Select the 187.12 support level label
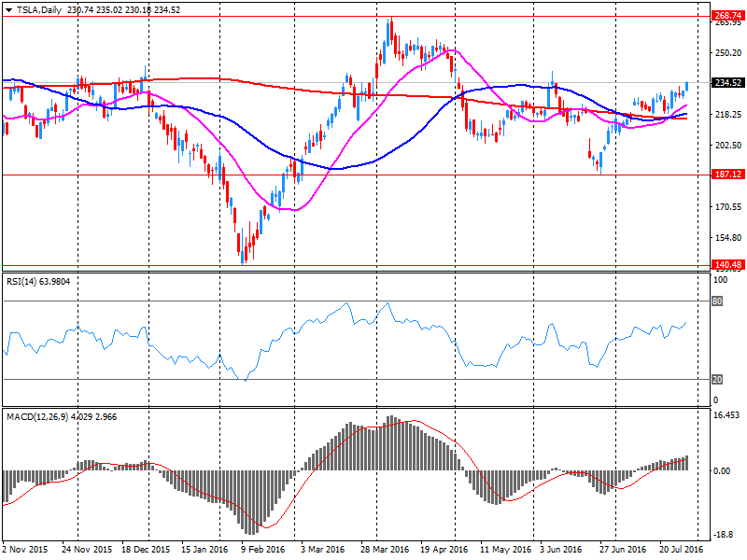 728,175
